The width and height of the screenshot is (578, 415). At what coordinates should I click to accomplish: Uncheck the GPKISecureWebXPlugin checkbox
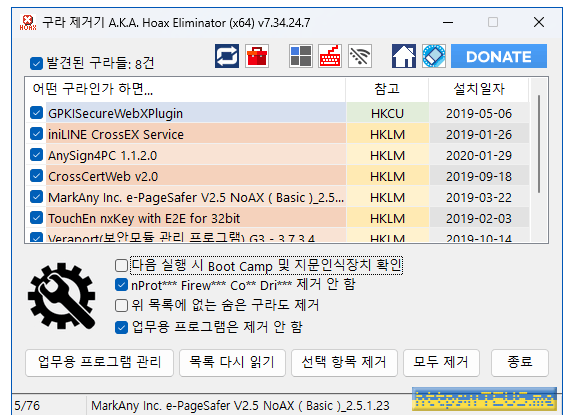click(x=36, y=113)
